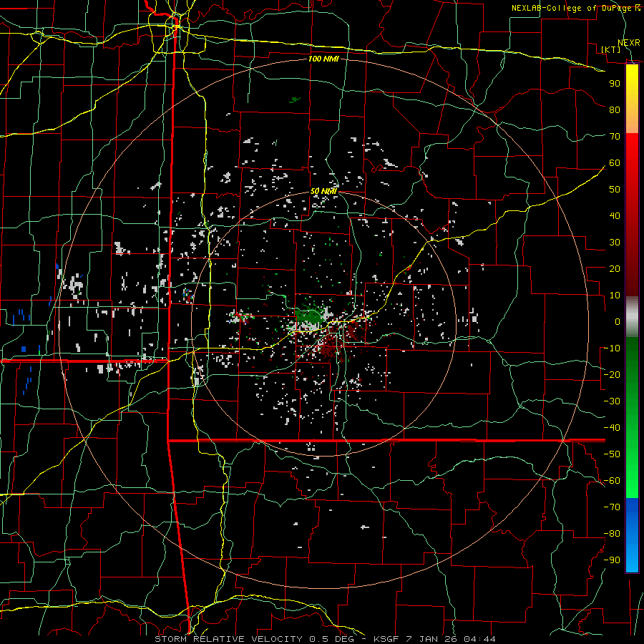Click the -60 scale value
Image resolution: width=644 pixels, height=644 pixels.
612,481
